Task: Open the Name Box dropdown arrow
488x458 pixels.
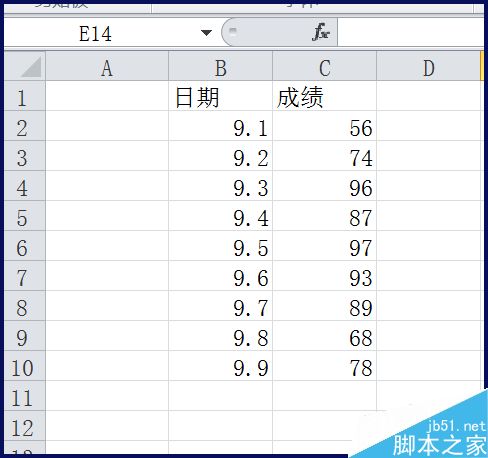Action: click(x=206, y=33)
